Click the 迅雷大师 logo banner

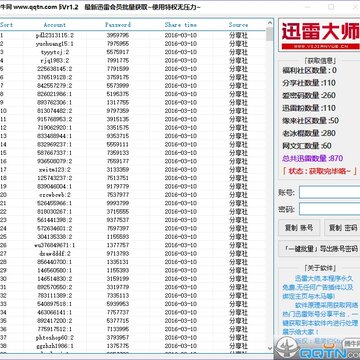(x=320, y=35)
